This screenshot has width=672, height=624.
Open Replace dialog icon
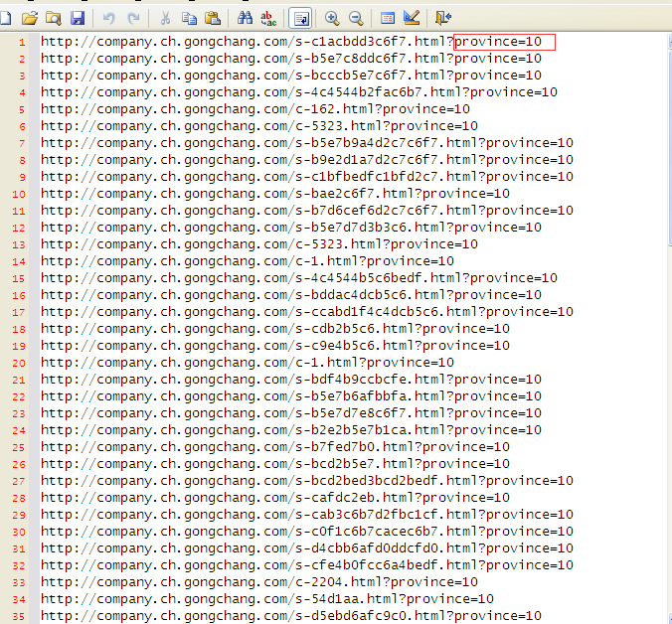pos(268,18)
